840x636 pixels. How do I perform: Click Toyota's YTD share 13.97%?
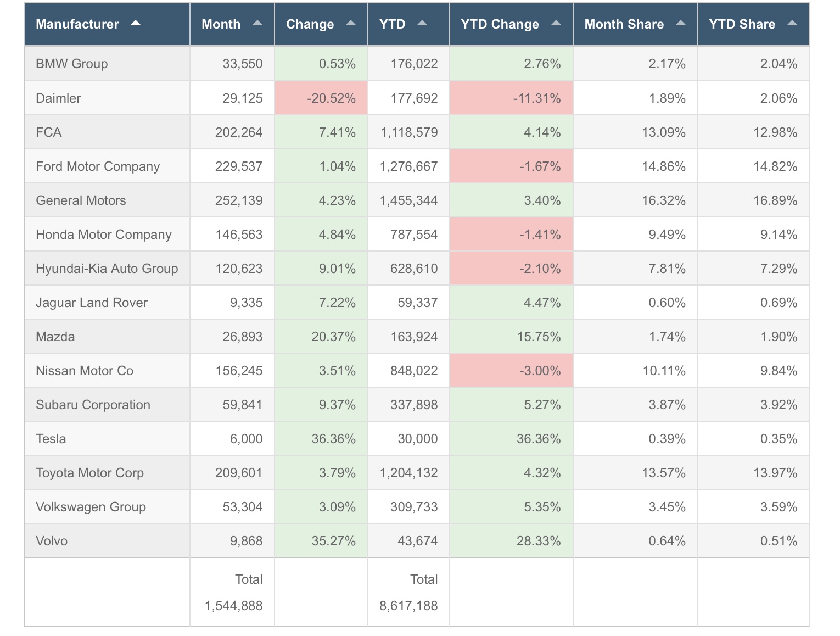point(775,473)
